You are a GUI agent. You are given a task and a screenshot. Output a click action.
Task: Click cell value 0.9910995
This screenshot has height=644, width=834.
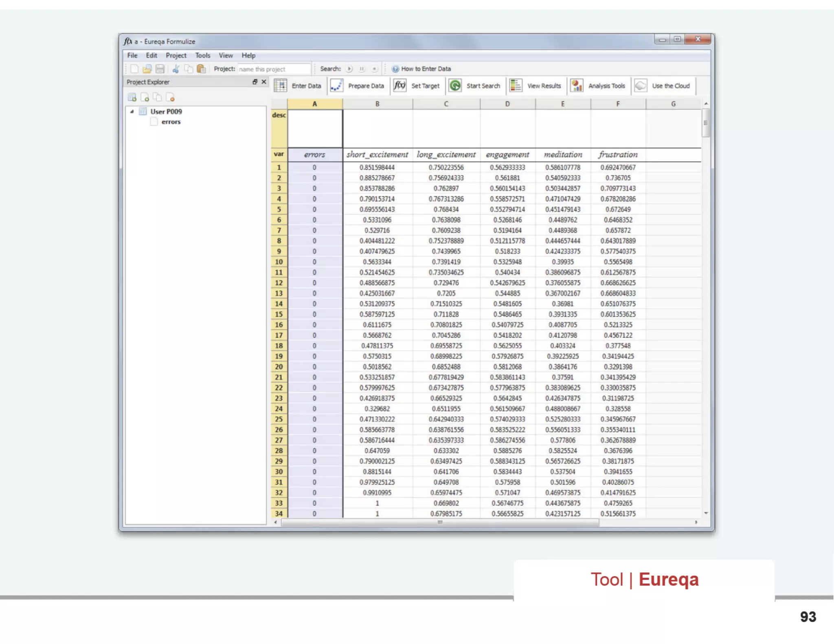pyautogui.click(x=377, y=493)
